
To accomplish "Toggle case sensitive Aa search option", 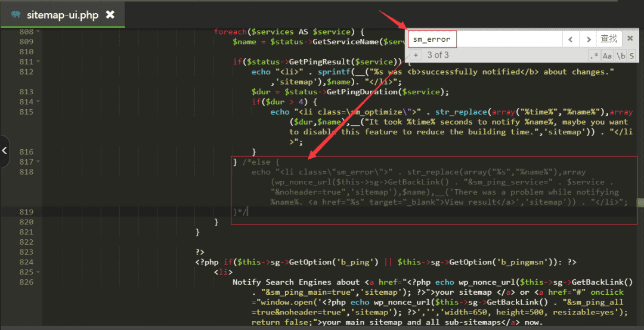I will pyautogui.click(x=607, y=55).
